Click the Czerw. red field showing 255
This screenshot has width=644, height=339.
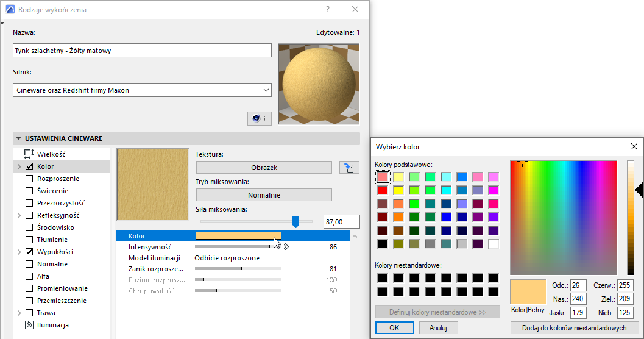click(625, 285)
